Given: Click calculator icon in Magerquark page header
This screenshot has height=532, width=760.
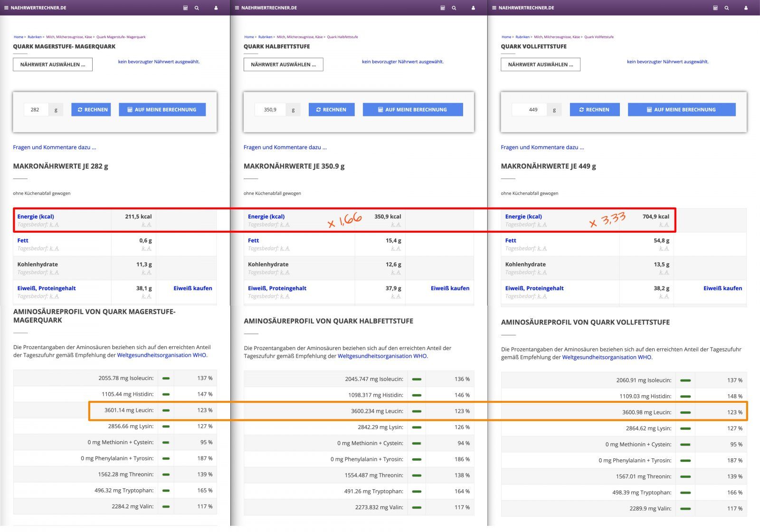Looking at the screenshot, I should (185, 8).
